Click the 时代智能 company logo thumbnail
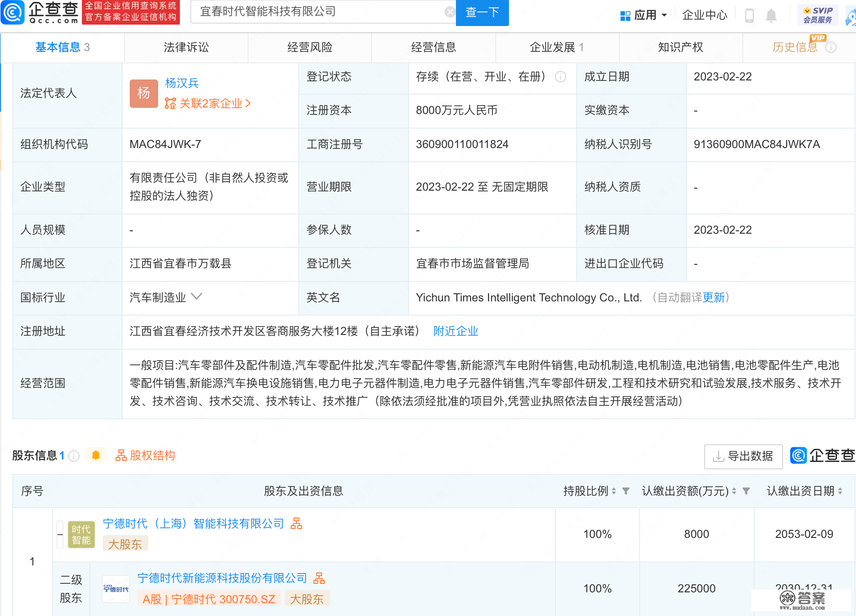Image resolution: width=856 pixels, height=616 pixels. tap(81, 535)
